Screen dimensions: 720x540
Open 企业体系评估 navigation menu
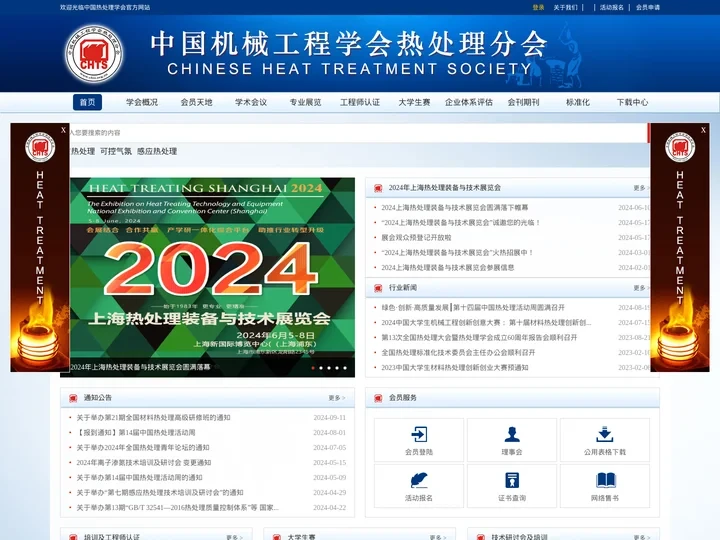point(469,102)
